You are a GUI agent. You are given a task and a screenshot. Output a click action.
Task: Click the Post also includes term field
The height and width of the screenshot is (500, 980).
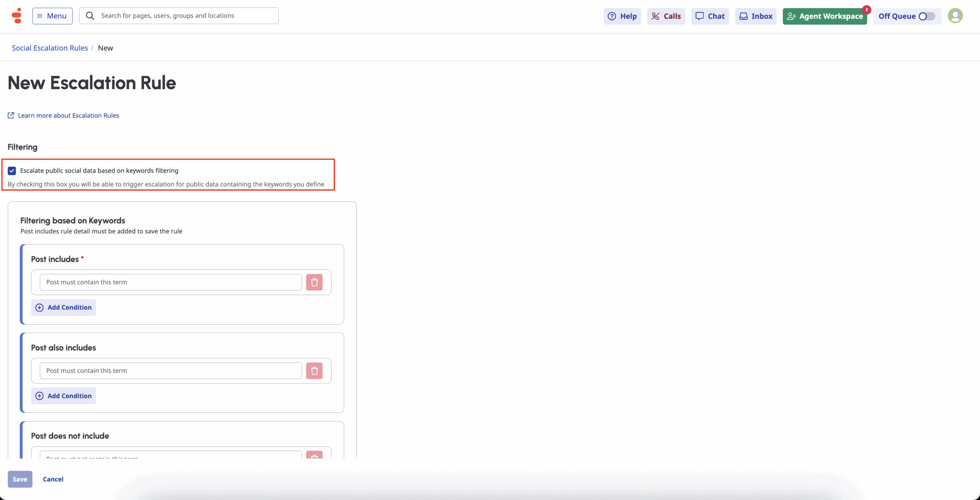point(170,371)
